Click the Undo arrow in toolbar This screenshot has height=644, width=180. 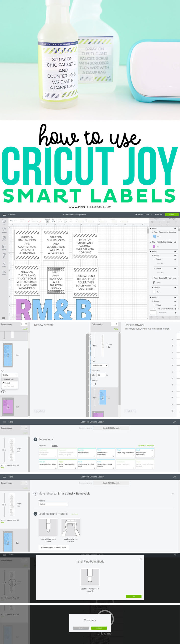[x=11, y=221]
